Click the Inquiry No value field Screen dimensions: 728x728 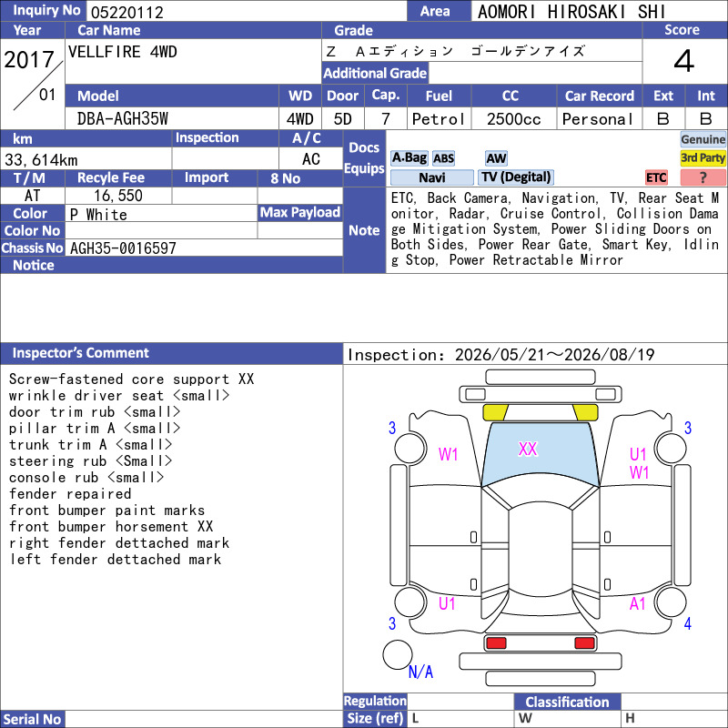point(247,12)
